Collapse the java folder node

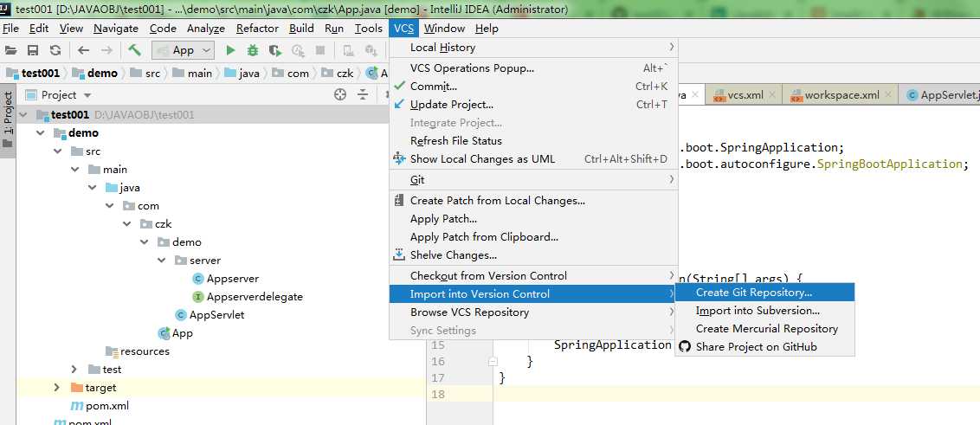[x=93, y=188]
